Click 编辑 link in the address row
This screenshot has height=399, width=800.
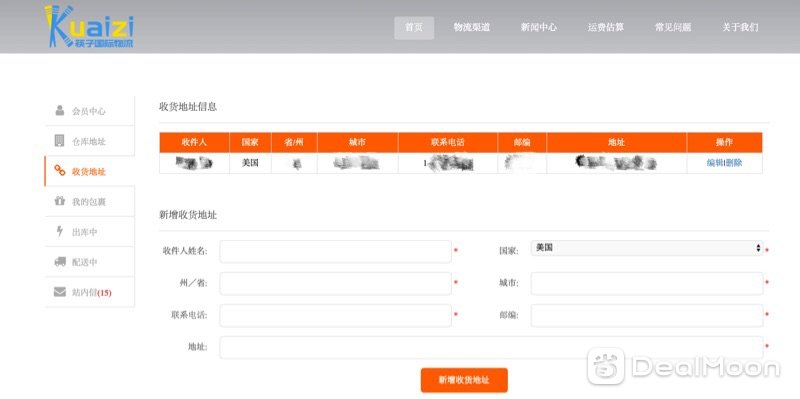(x=715, y=163)
